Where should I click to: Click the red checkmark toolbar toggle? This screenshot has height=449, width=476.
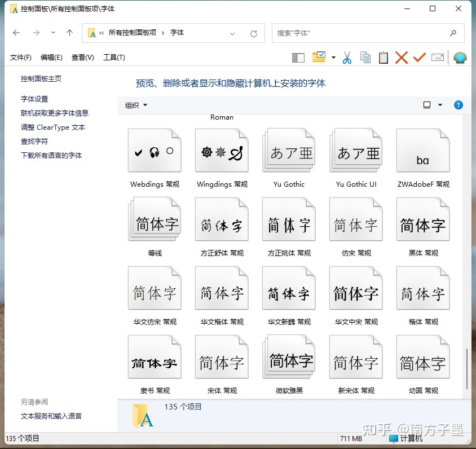[418, 57]
